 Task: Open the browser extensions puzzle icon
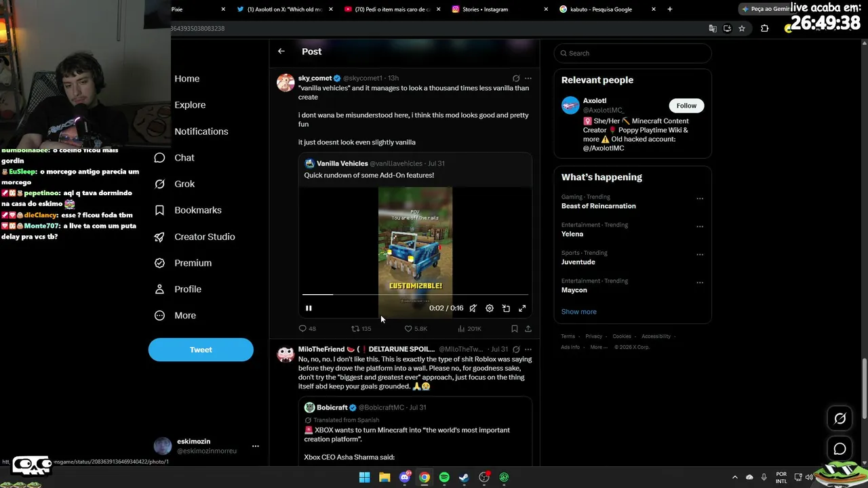point(764,28)
